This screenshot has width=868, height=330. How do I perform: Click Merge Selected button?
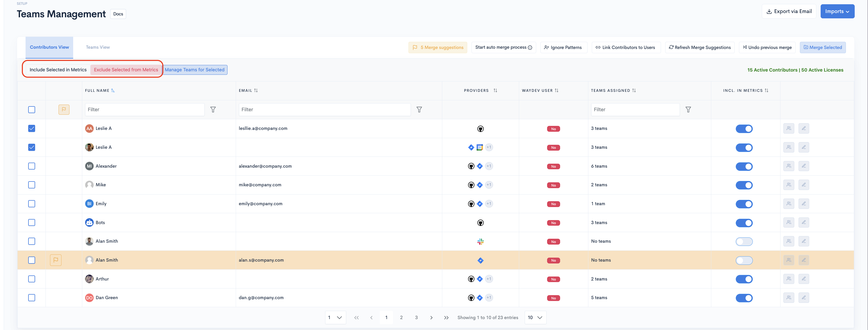(x=822, y=48)
